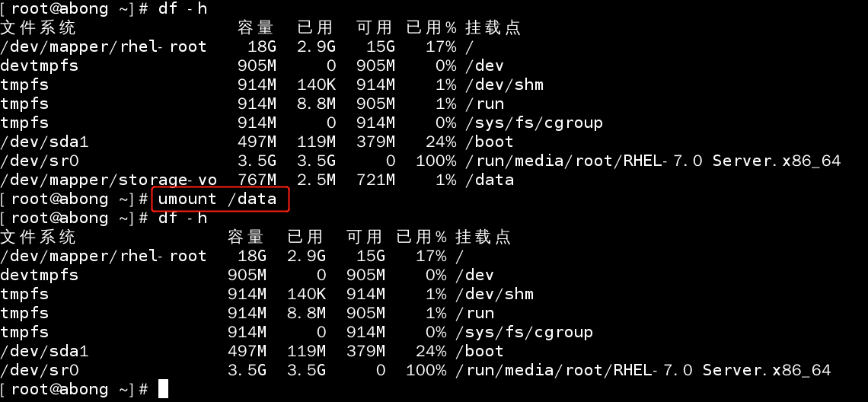Click the last "[root@abong ~]#" prompt beside the cursor
Image resolution: width=868 pixels, height=402 pixels.
[74, 389]
